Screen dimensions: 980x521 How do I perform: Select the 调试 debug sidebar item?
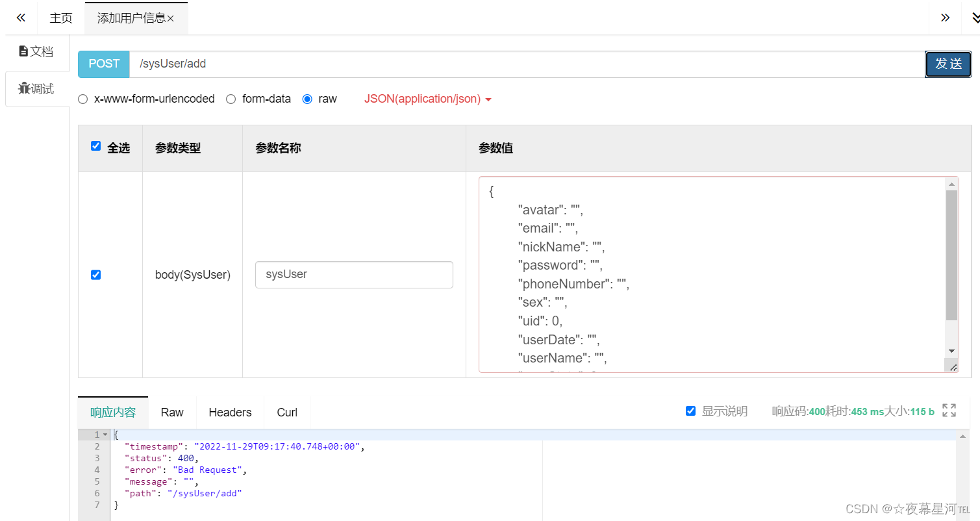(36, 89)
